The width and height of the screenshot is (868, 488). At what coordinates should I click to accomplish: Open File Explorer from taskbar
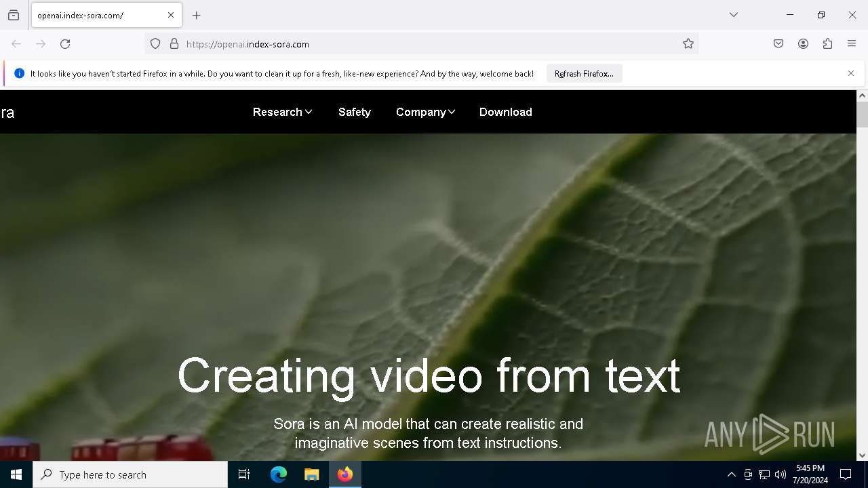pos(311,474)
